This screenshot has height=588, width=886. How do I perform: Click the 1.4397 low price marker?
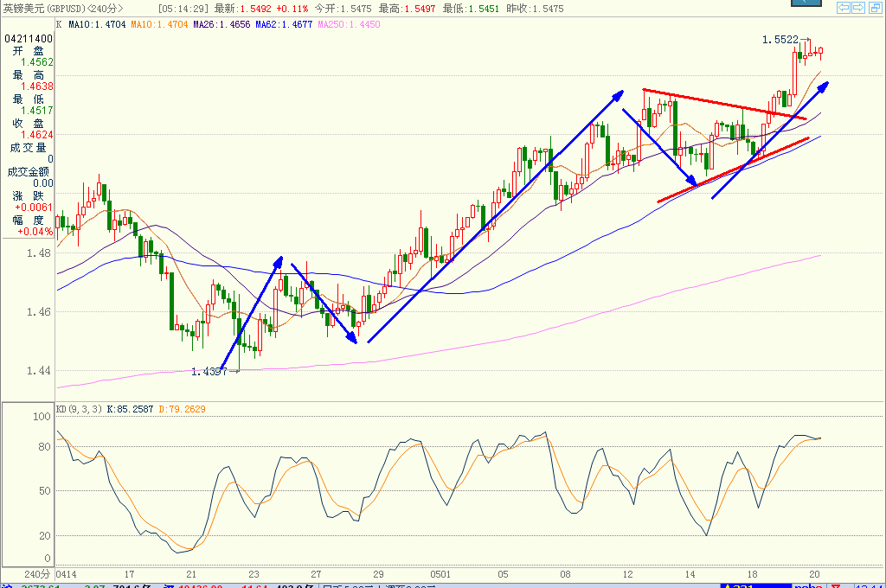[x=209, y=372]
